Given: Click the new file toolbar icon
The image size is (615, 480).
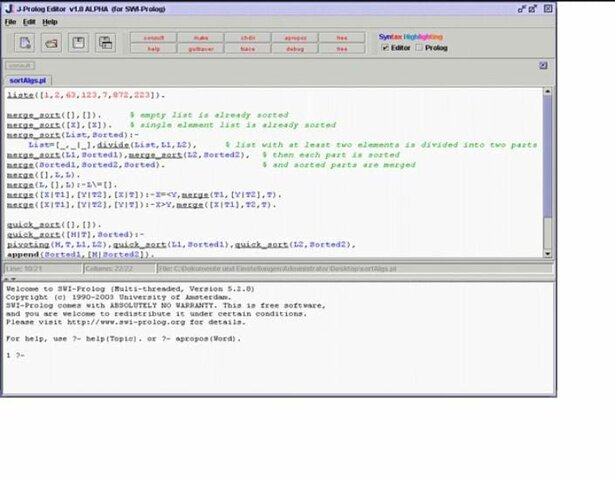Looking at the screenshot, I should coord(25,43).
